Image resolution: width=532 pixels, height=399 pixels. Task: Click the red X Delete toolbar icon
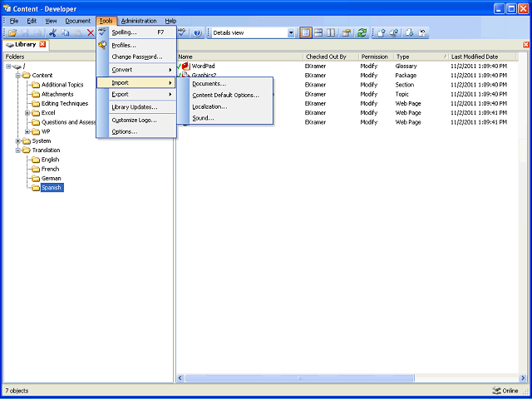tap(91, 33)
